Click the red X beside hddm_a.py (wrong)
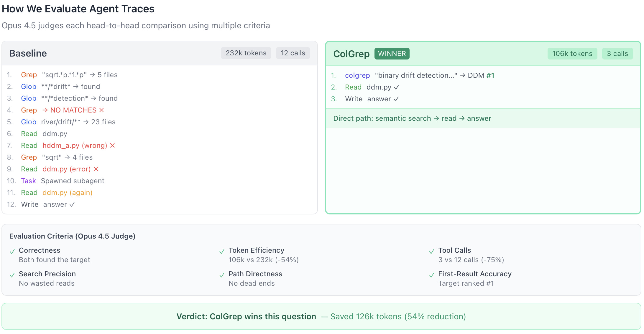The width and height of the screenshot is (644, 334). click(112, 145)
